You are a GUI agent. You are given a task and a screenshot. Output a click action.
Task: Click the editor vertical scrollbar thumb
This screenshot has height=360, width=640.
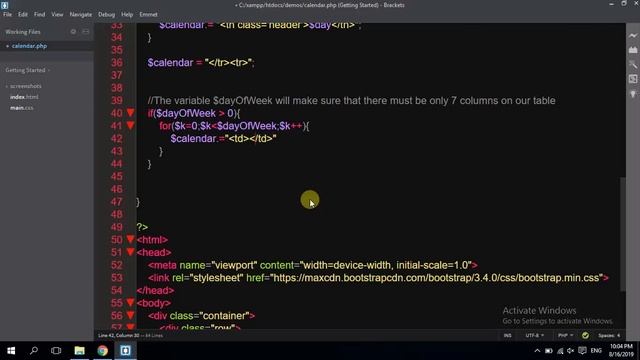[x=622, y=234]
